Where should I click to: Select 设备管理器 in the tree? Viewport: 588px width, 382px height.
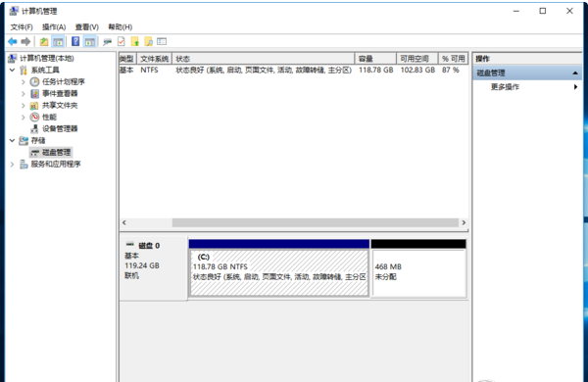click(x=60, y=128)
